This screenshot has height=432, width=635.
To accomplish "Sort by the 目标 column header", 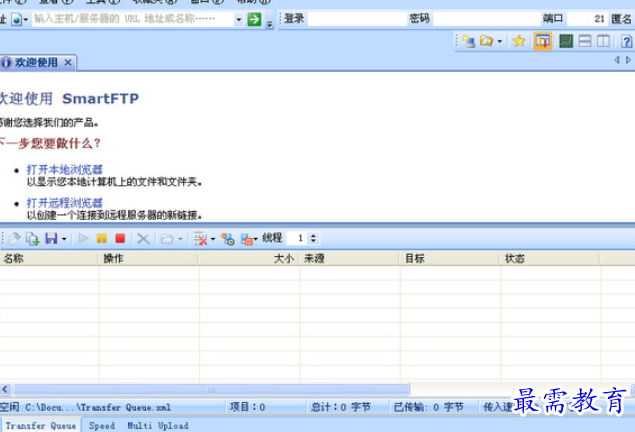I will [449, 258].
